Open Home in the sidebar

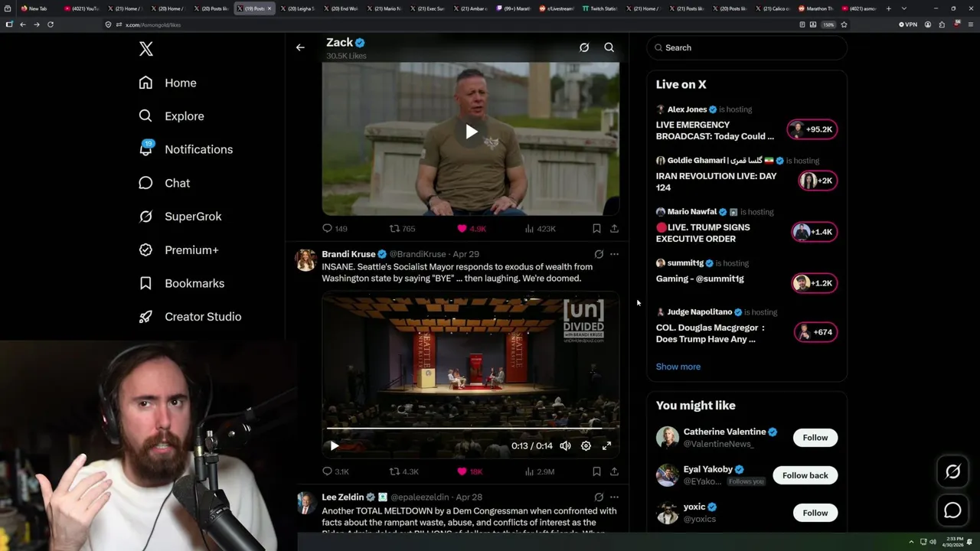pos(168,83)
